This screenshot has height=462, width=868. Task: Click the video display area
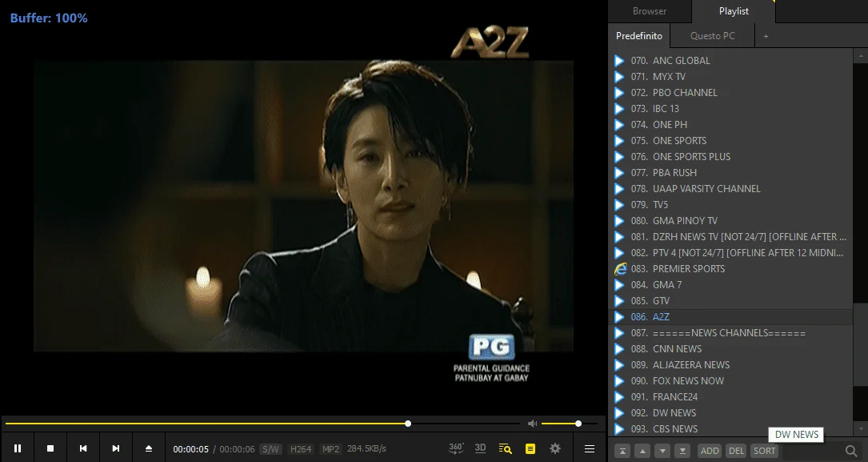pyautogui.click(x=303, y=206)
